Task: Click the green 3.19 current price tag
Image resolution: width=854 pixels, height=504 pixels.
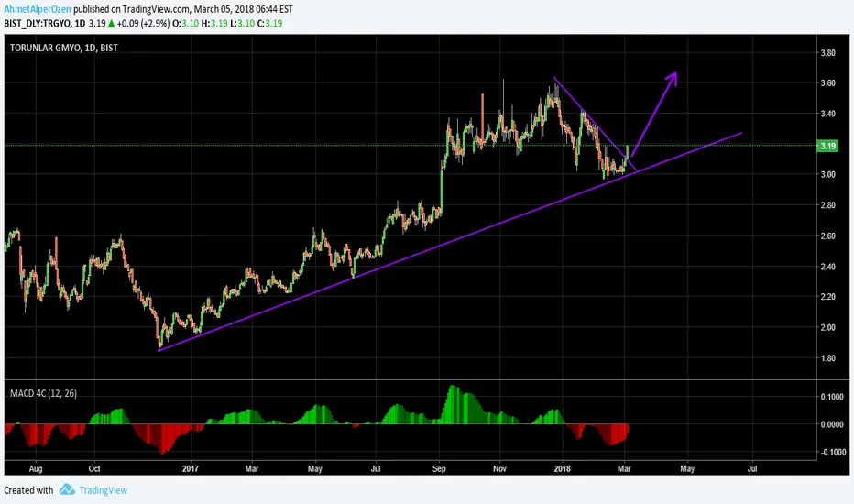Action: (827, 146)
